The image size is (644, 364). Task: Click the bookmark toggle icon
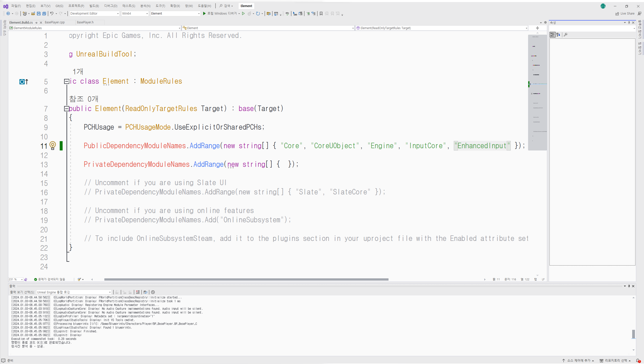click(x=321, y=14)
